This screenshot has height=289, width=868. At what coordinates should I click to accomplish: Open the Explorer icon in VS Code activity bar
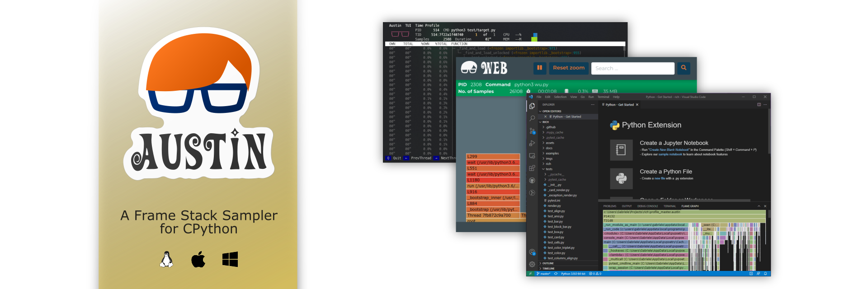[532, 106]
